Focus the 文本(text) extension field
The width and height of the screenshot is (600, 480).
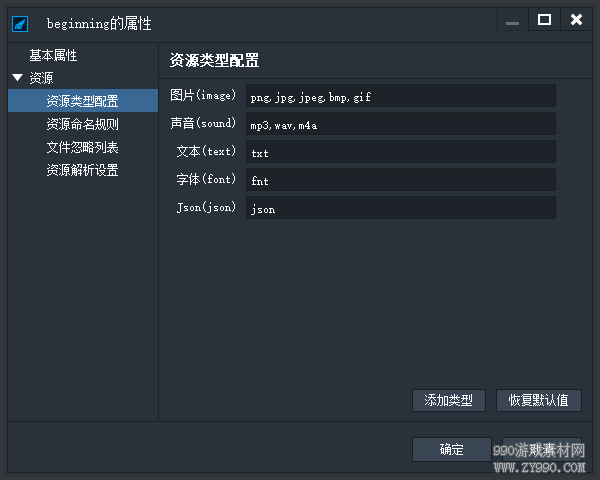pos(401,152)
